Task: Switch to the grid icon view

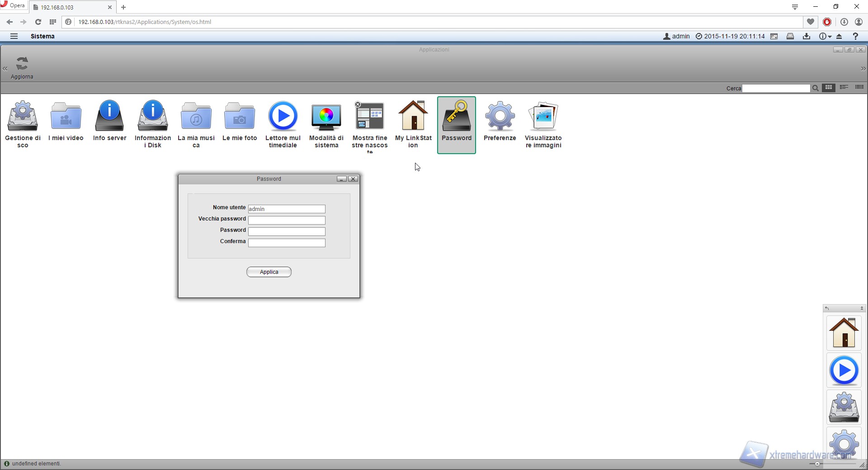Action: point(829,88)
